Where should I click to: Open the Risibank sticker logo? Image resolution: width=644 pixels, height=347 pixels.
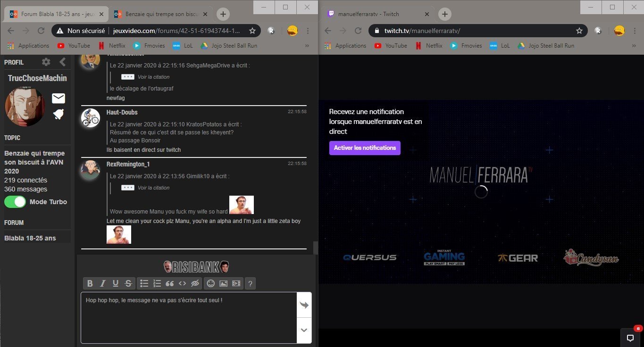pos(196,267)
